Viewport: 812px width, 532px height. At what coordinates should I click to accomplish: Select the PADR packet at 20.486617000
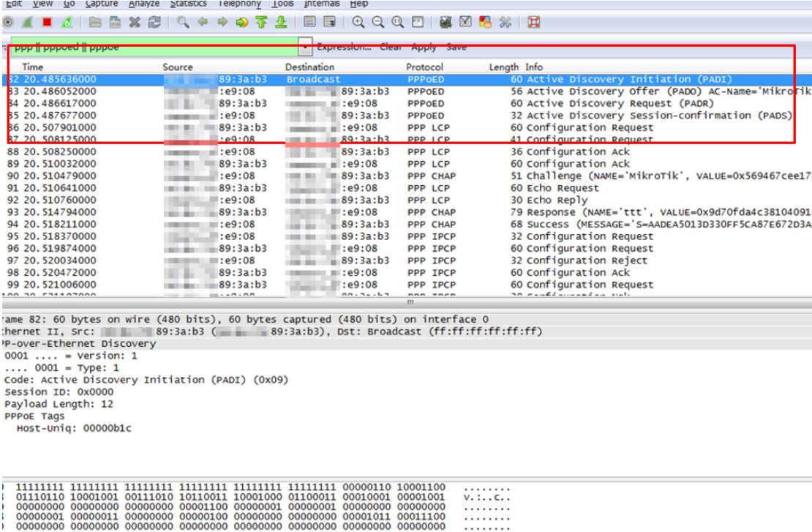click(407, 103)
